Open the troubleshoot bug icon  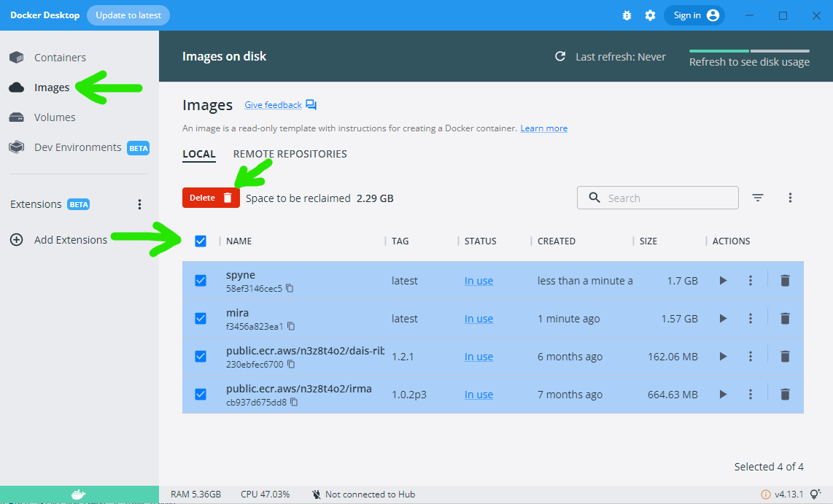[627, 15]
